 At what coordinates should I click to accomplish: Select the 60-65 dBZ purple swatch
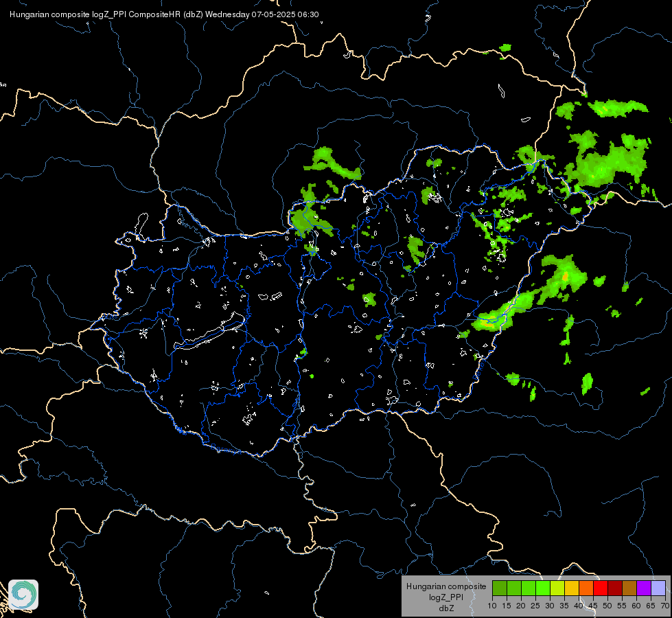click(644, 588)
